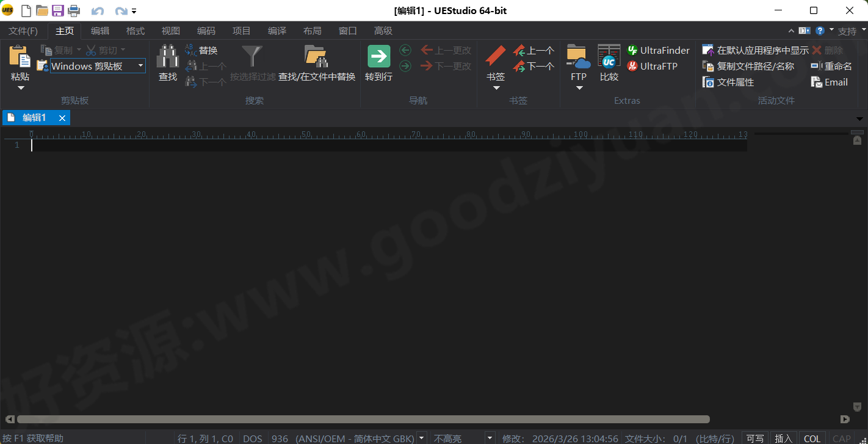Open the Find (查找) tool
This screenshot has width=868, height=444.
click(x=167, y=61)
